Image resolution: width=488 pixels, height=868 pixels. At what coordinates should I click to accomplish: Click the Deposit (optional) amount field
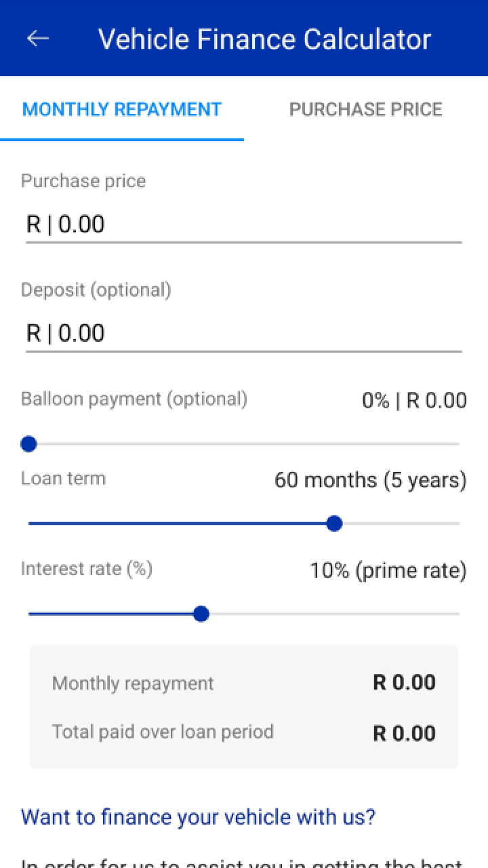point(244,333)
